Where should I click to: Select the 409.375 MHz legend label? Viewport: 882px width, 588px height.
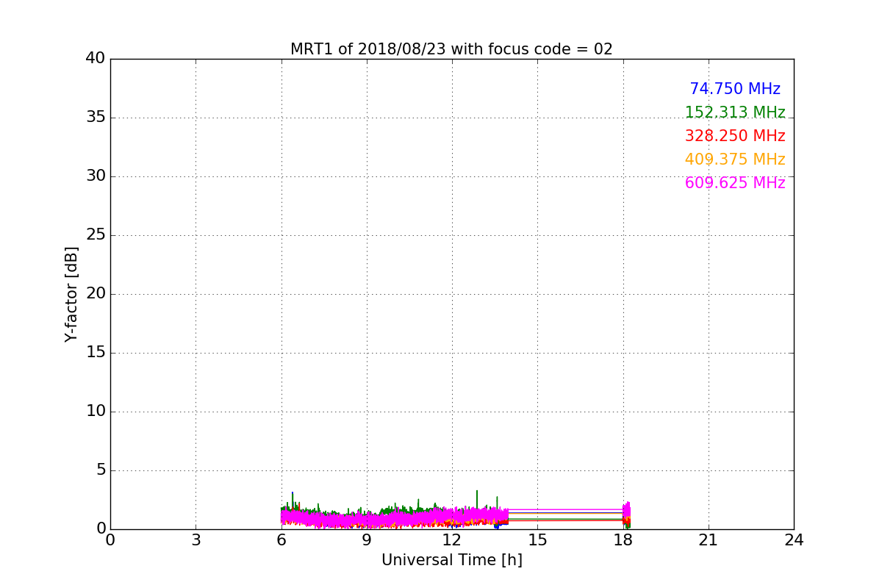[x=735, y=159]
